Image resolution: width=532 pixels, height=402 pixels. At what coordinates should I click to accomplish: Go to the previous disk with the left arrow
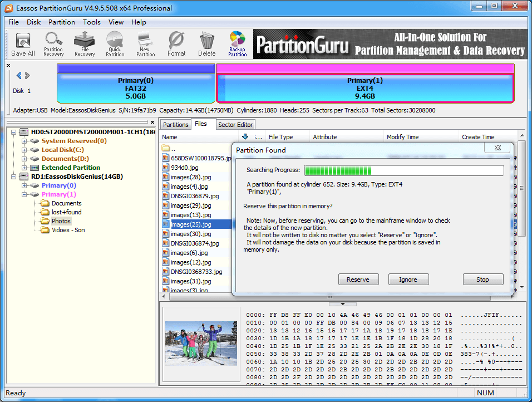(19, 75)
